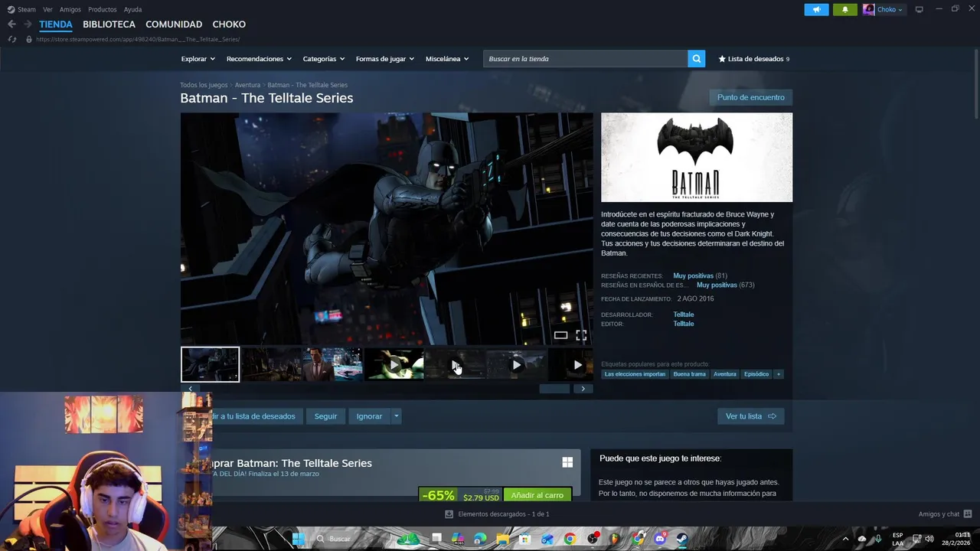Open Microsoft Store from the taskbar
980x551 pixels.
[524, 539]
